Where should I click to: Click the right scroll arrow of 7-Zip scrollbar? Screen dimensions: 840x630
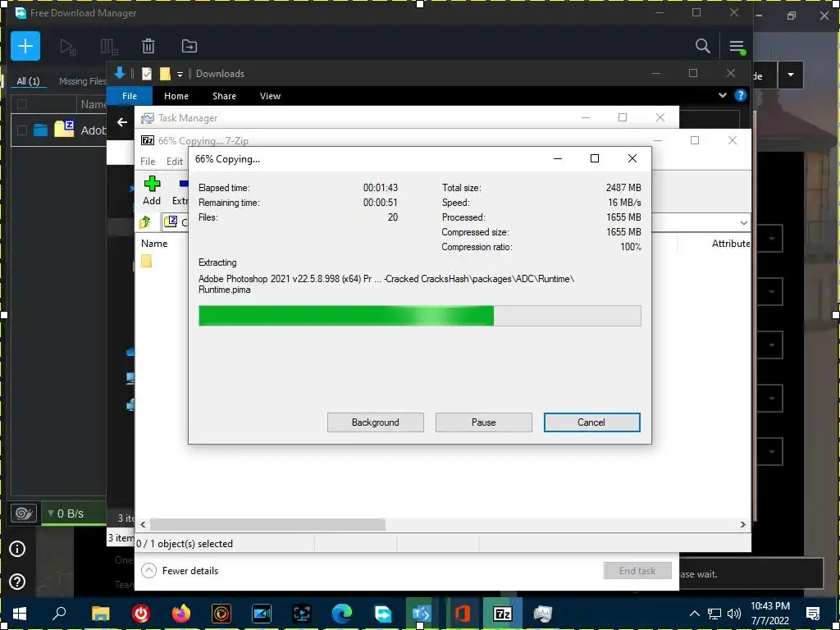(742, 524)
